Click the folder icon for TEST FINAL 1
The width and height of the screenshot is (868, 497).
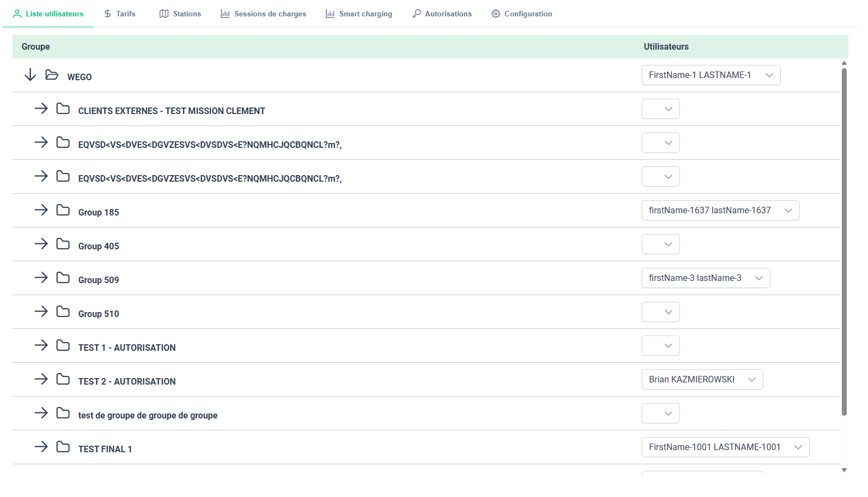click(x=63, y=447)
